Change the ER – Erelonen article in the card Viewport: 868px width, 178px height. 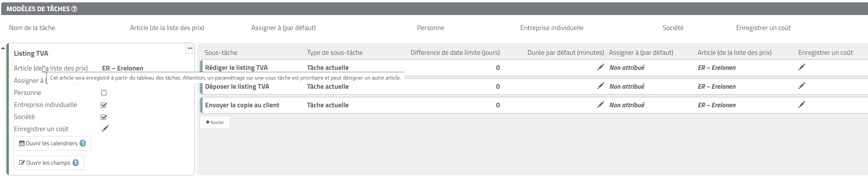[x=123, y=68]
